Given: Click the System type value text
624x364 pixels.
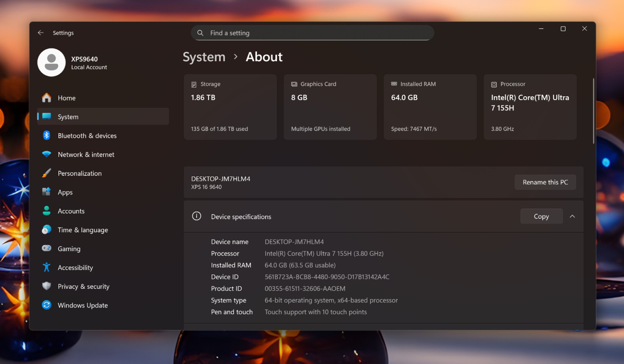Looking at the screenshot, I should (x=331, y=300).
